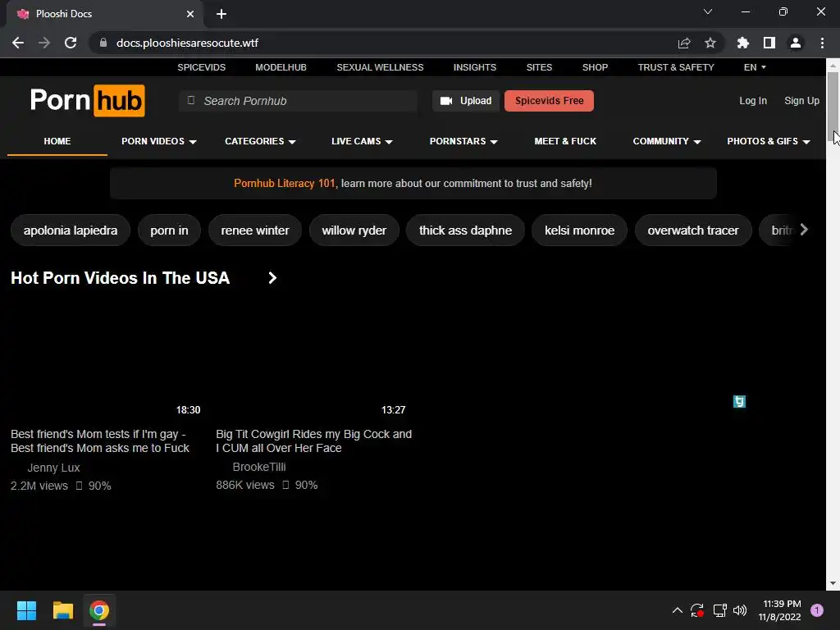Open the Windows Start menu
Viewport: 840px width, 630px height.
26,610
